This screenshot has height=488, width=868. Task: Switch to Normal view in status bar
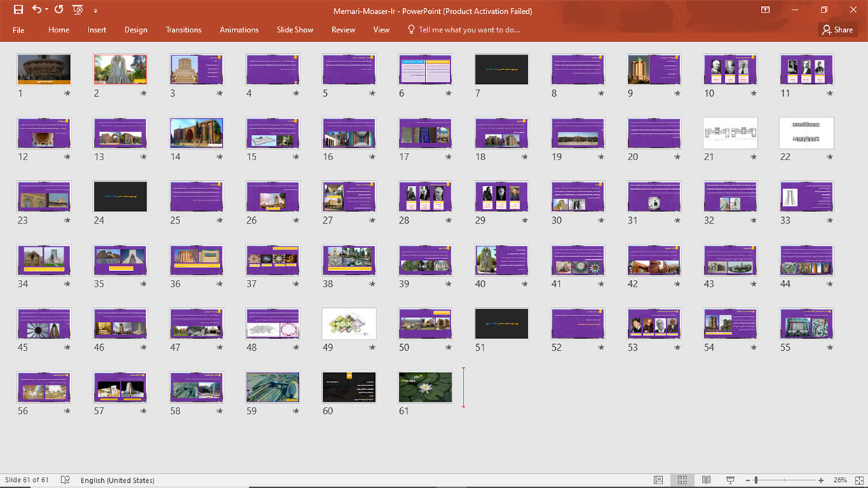click(x=658, y=480)
